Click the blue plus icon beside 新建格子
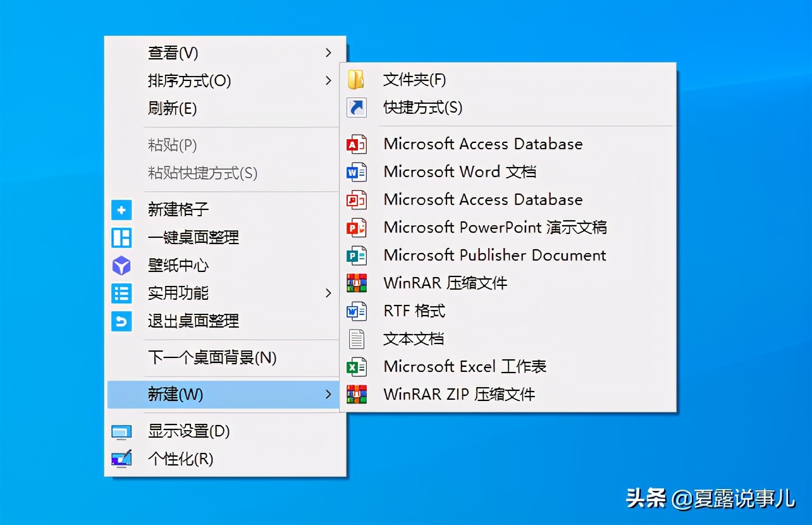Image resolution: width=812 pixels, height=525 pixels. point(121,209)
